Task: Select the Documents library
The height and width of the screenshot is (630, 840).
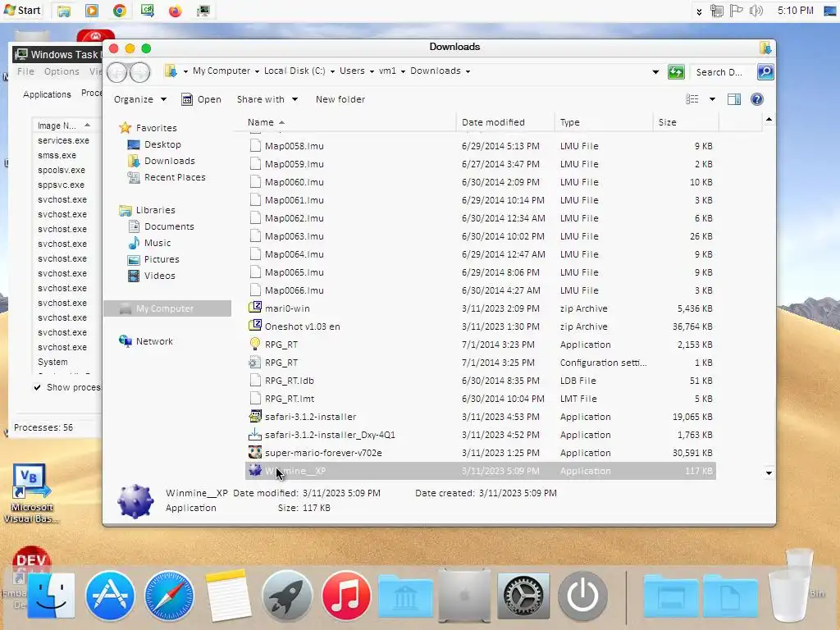Action: [162, 226]
